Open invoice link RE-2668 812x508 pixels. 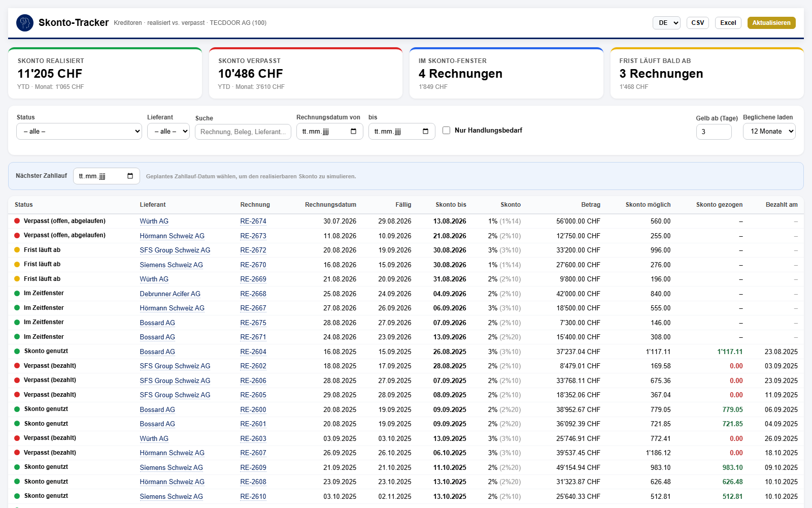(x=253, y=294)
